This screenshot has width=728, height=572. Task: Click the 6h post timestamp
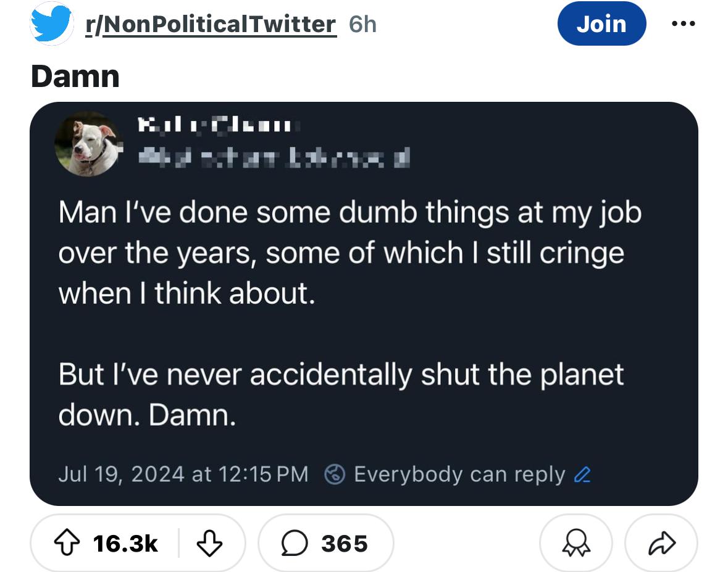pos(362,24)
